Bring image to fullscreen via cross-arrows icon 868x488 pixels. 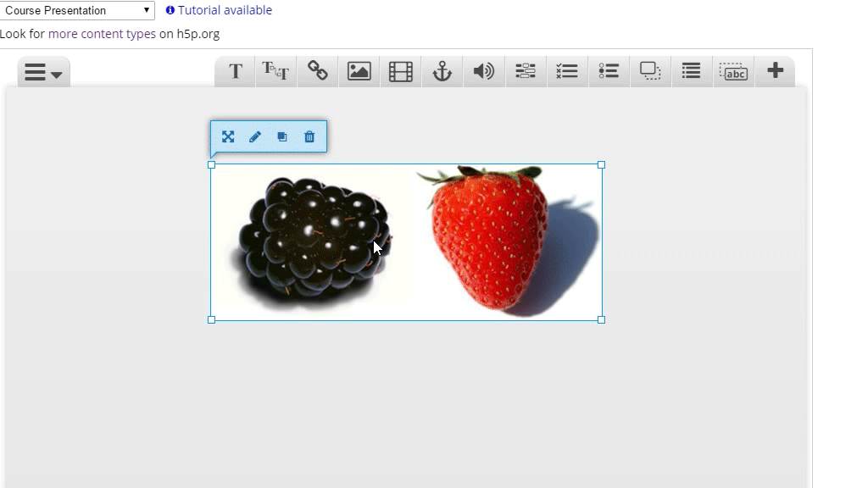click(228, 136)
